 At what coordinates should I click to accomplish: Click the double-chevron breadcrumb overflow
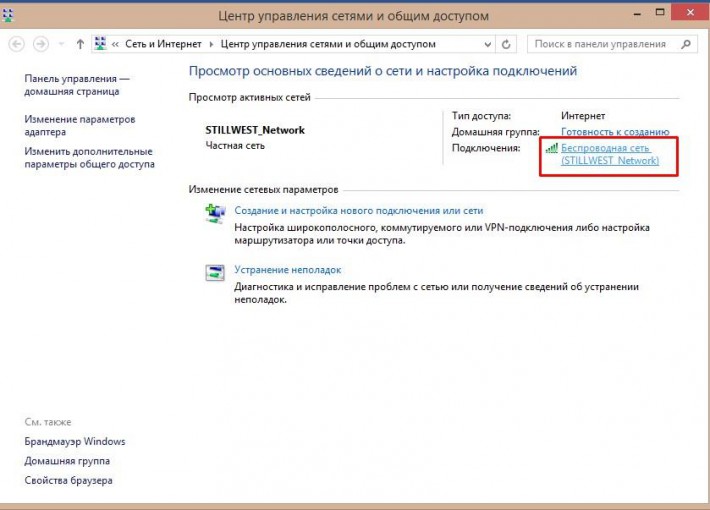tap(115, 44)
